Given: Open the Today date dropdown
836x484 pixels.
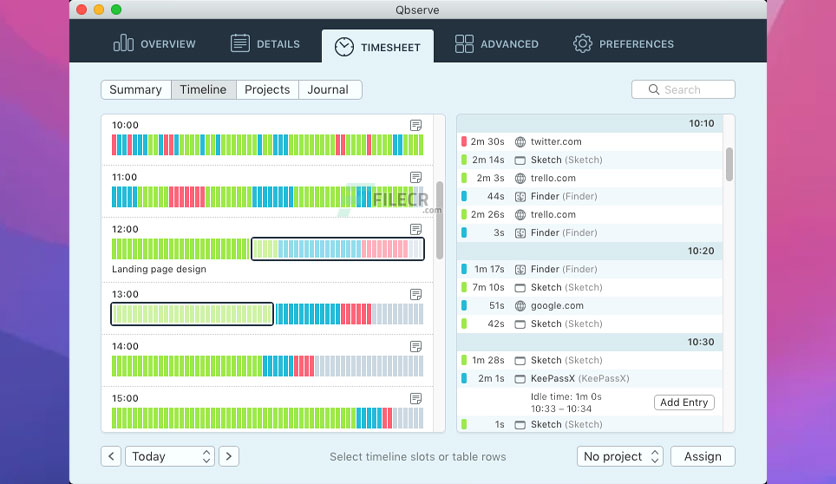Looking at the screenshot, I should tap(170, 456).
